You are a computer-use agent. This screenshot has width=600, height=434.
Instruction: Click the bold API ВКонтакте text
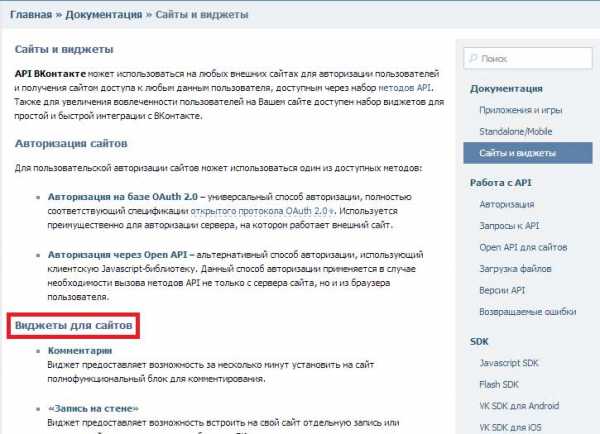(50, 73)
